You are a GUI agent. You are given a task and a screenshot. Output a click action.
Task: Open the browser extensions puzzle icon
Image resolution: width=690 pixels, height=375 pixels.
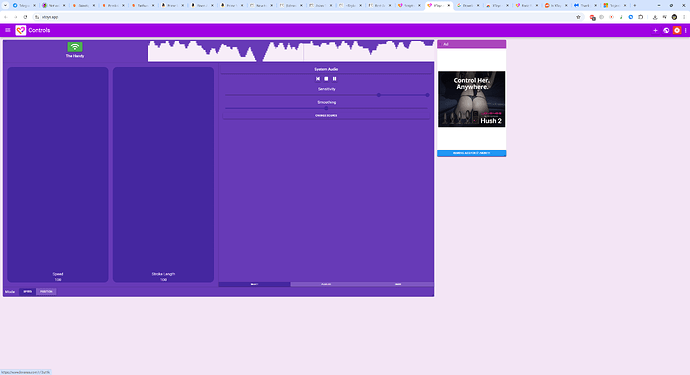point(641,17)
